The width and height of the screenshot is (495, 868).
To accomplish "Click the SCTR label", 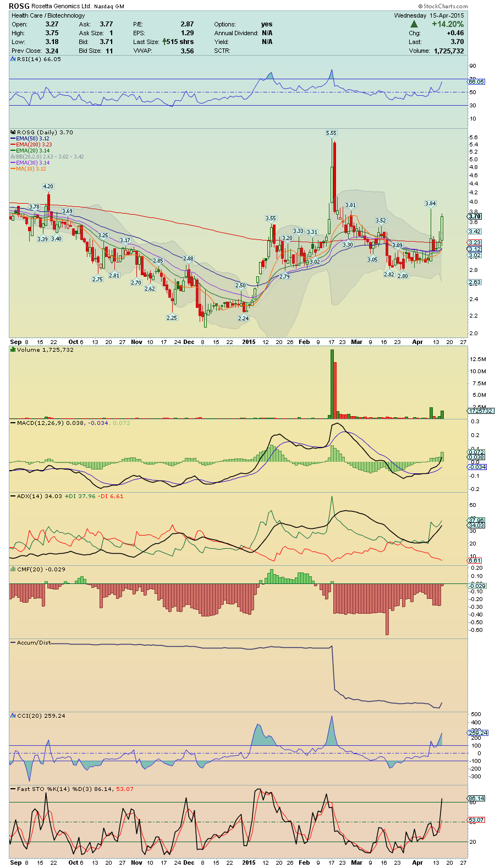I will (x=222, y=51).
